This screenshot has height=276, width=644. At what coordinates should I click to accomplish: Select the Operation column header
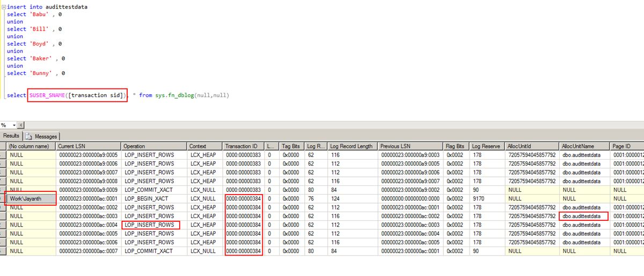(x=155, y=146)
